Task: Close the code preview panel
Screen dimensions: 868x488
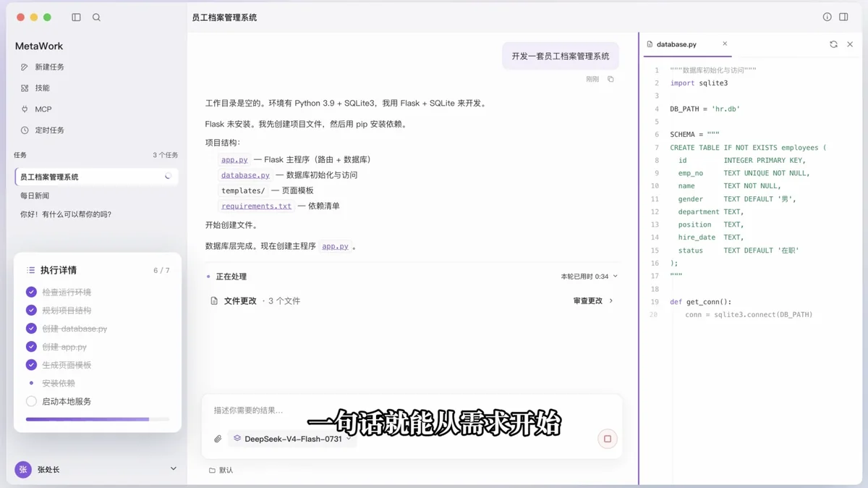Action: coord(850,44)
